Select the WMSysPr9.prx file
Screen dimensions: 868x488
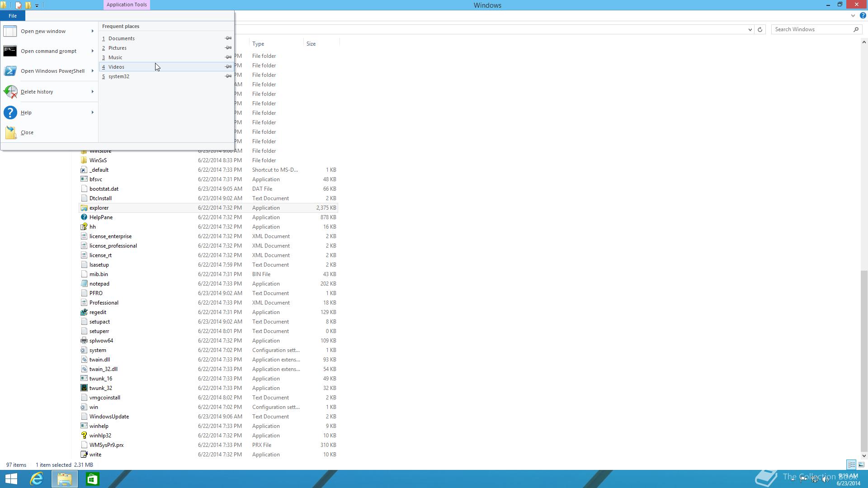[x=106, y=445]
